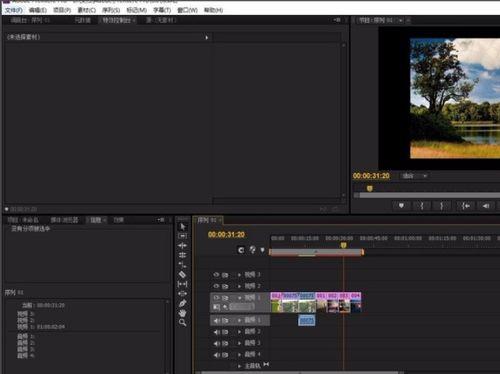Viewport: 500px width, 374px height.
Task: Expand the Audio 1 track
Action: pos(239,320)
